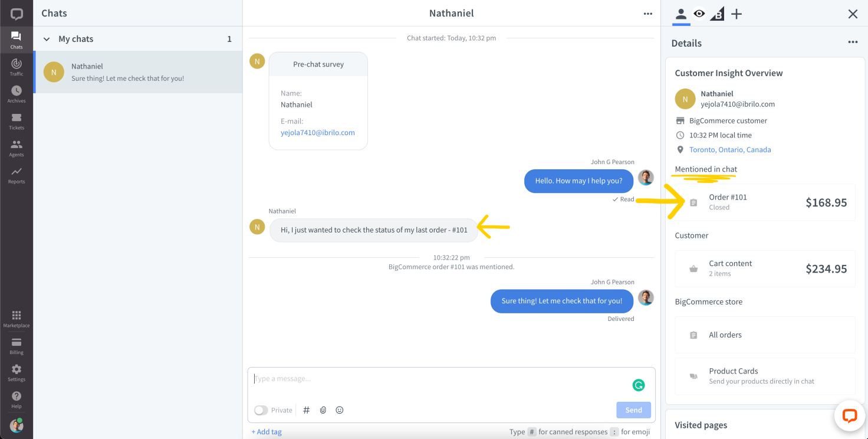Open the Tickets section
868x439 pixels.
tap(17, 121)
